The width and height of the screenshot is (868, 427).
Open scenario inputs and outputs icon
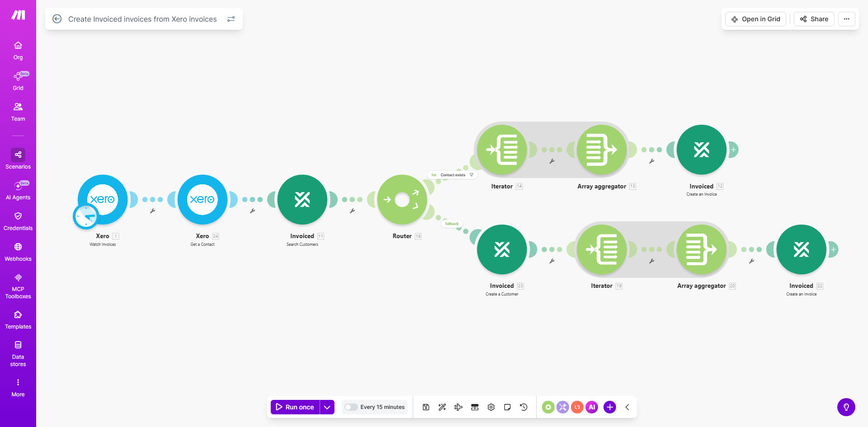[475, 407]
